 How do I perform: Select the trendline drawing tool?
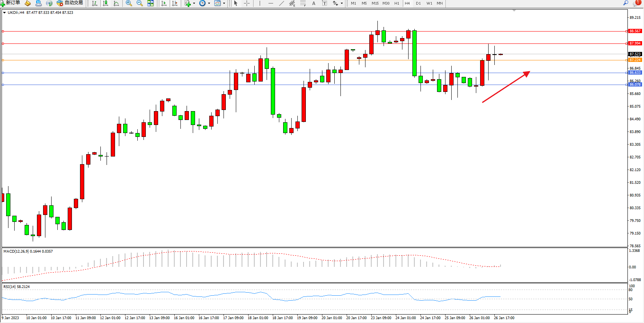click(282, 3)
